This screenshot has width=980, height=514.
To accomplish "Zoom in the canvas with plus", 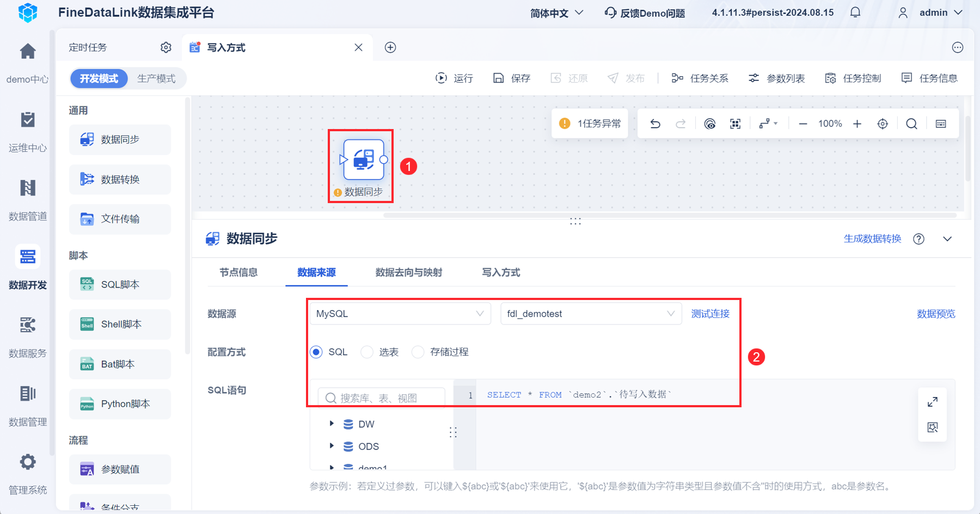I will click(x=857, y=124).
